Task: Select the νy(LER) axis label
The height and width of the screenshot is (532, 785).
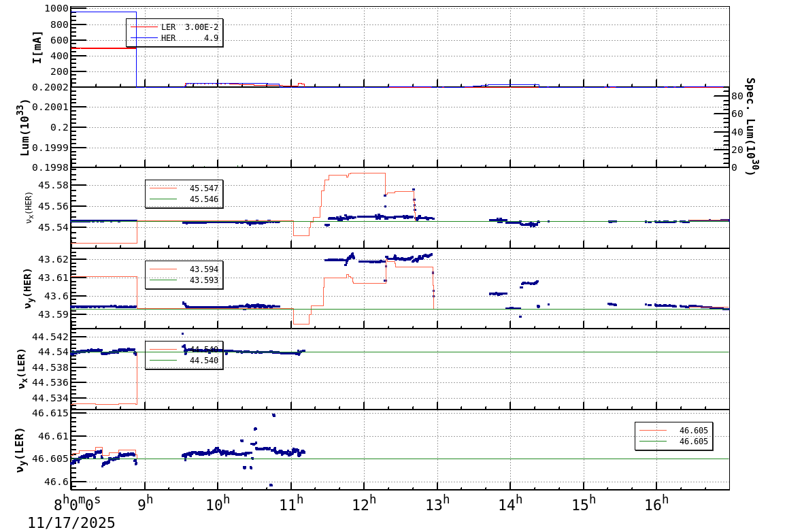Action: 21,450
